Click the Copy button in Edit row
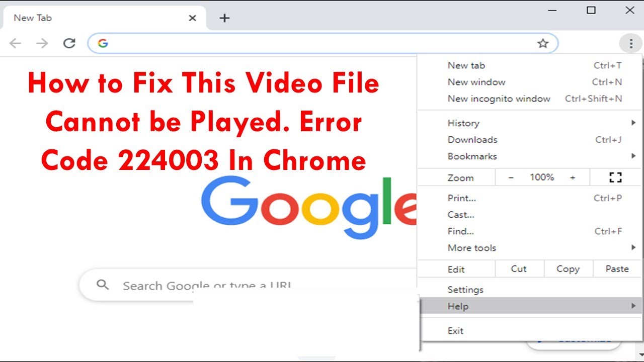The image size is (644, 362). (568, 269)
